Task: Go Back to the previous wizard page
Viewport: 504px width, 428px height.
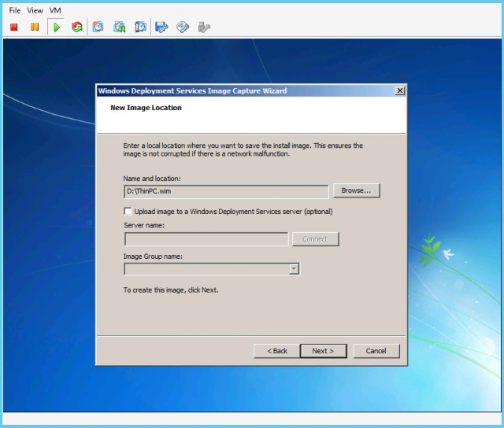Action: click(x=276, y=351)
